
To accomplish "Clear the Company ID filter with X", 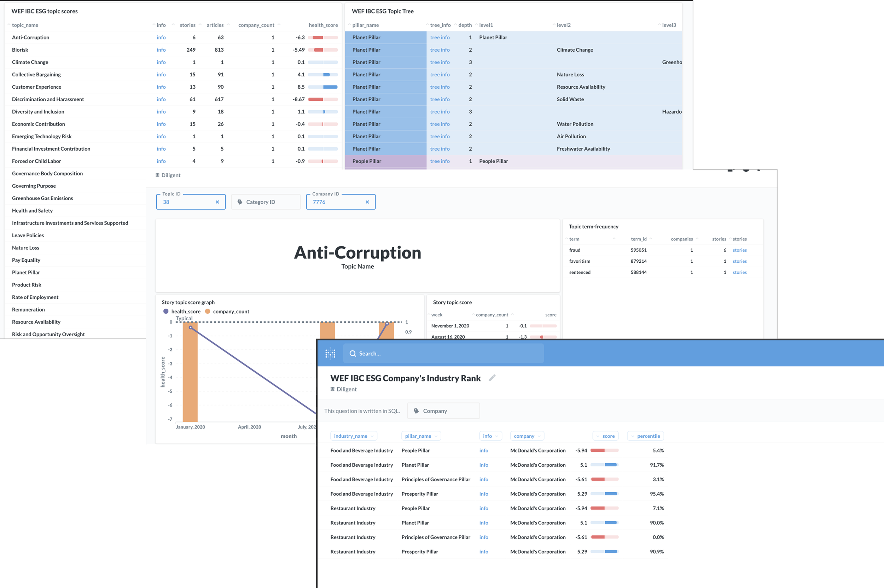I will (x=367, y=202).
